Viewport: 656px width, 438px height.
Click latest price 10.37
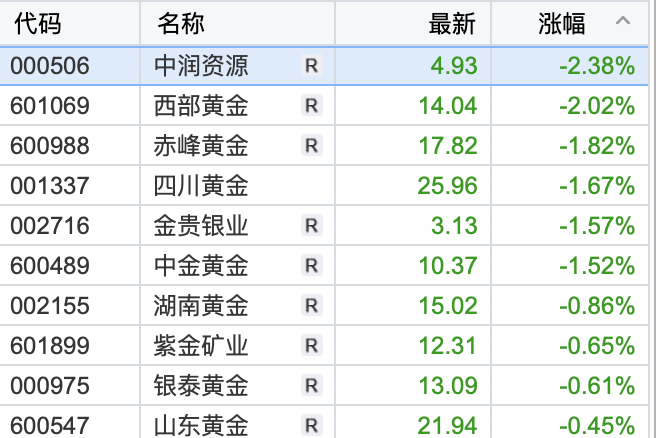(x=448, y=266)
